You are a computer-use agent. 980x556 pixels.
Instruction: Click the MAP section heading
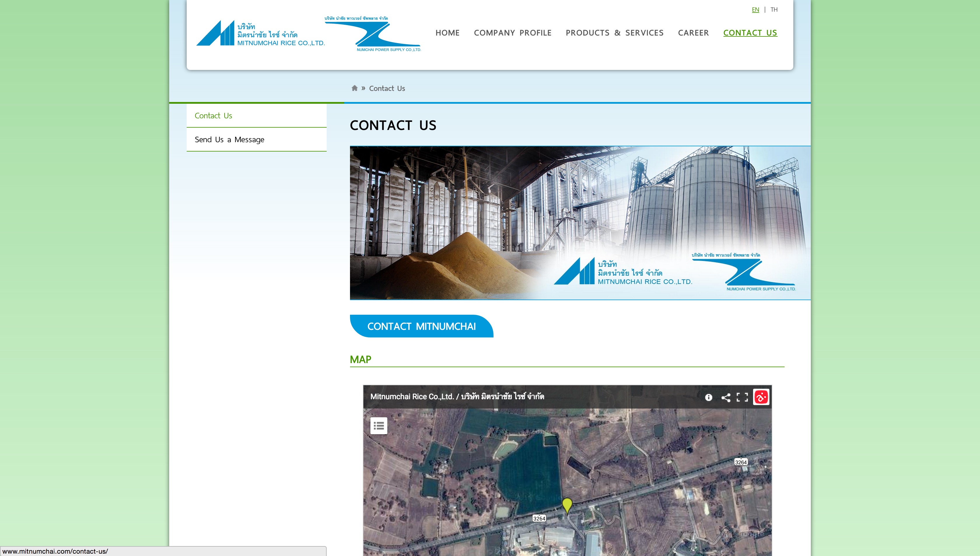tap(360, 360)
